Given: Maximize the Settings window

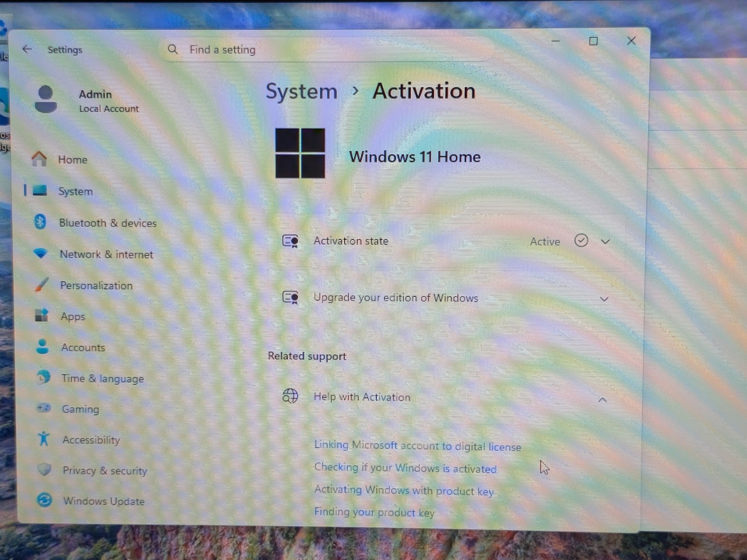Looking at the screenshot, I should click(x=593, y=41).
